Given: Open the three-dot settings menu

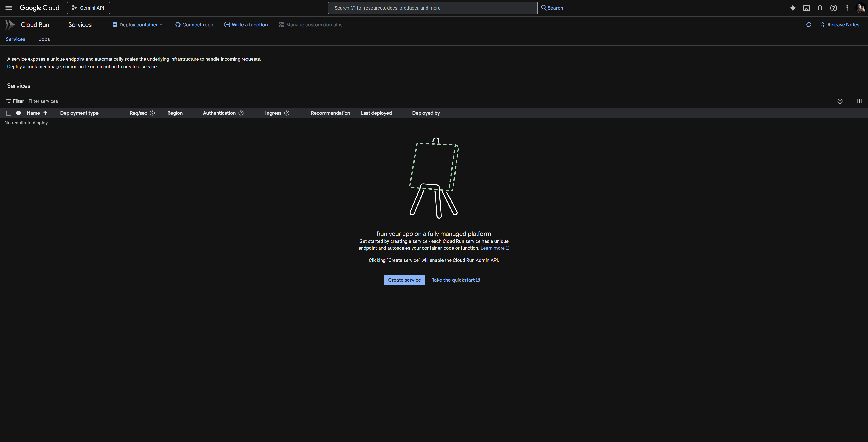Looking at the screenshot, I should 847,8.
